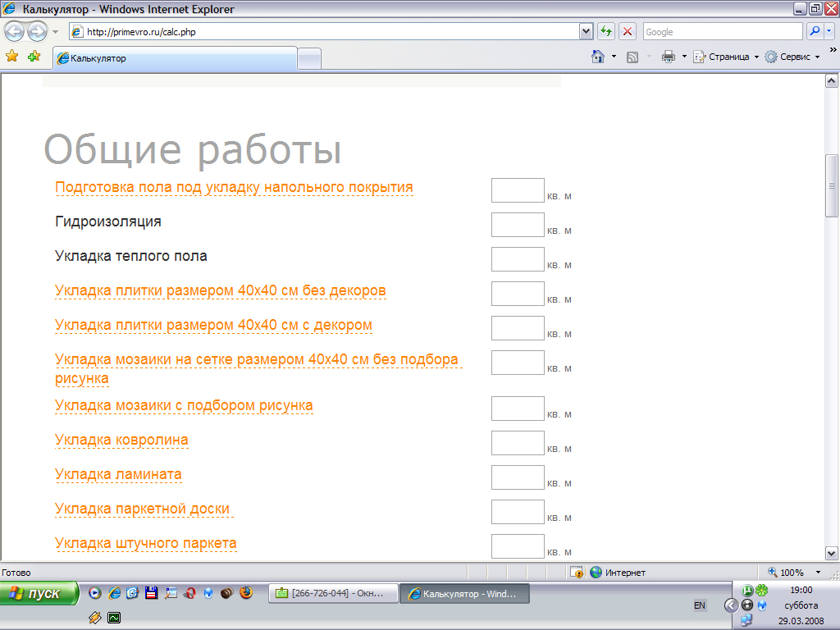Image resolution: width=840 pixels, height=630 pixels.
Task: Open the Страница menu
Action: (x=727, y=57)
